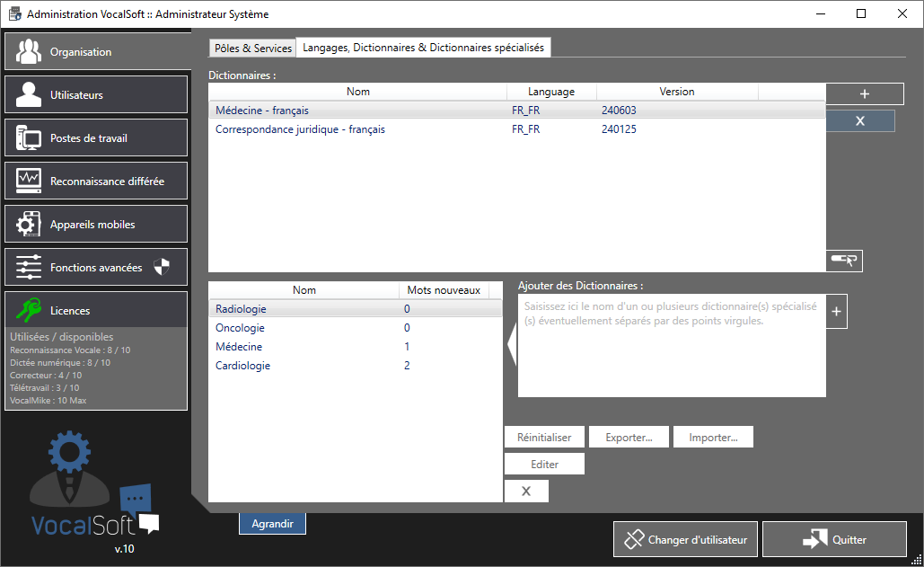
Task: Click the pointer icon button below the dictionaries table
Action: tap(844, 261)
